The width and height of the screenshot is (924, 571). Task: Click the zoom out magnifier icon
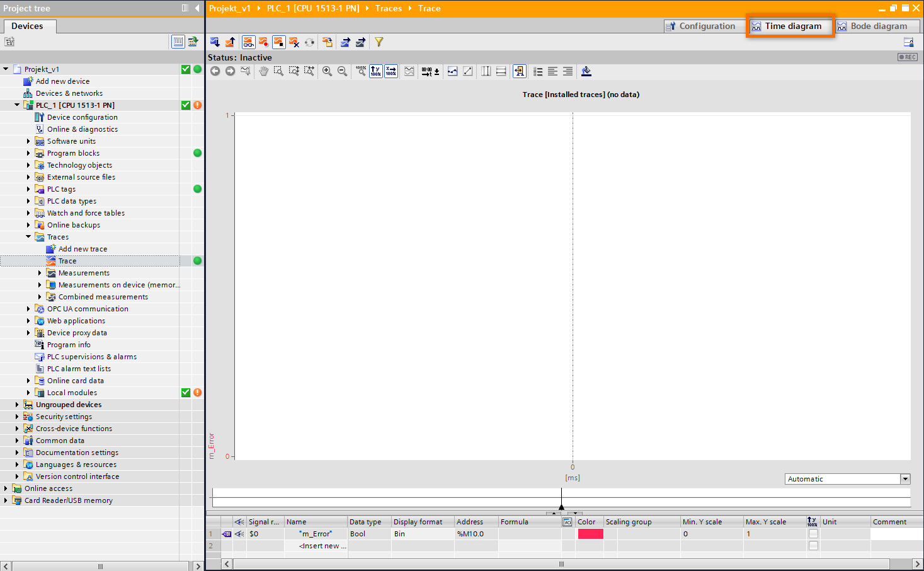click(342, 71)
